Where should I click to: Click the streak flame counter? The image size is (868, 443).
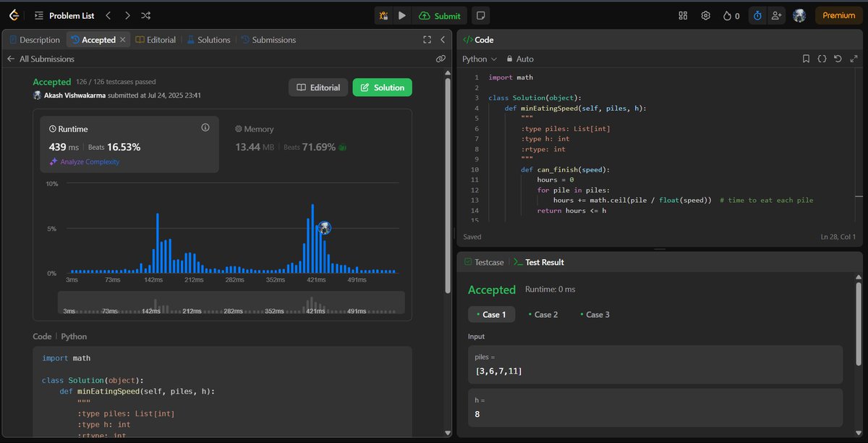(731, 15)
